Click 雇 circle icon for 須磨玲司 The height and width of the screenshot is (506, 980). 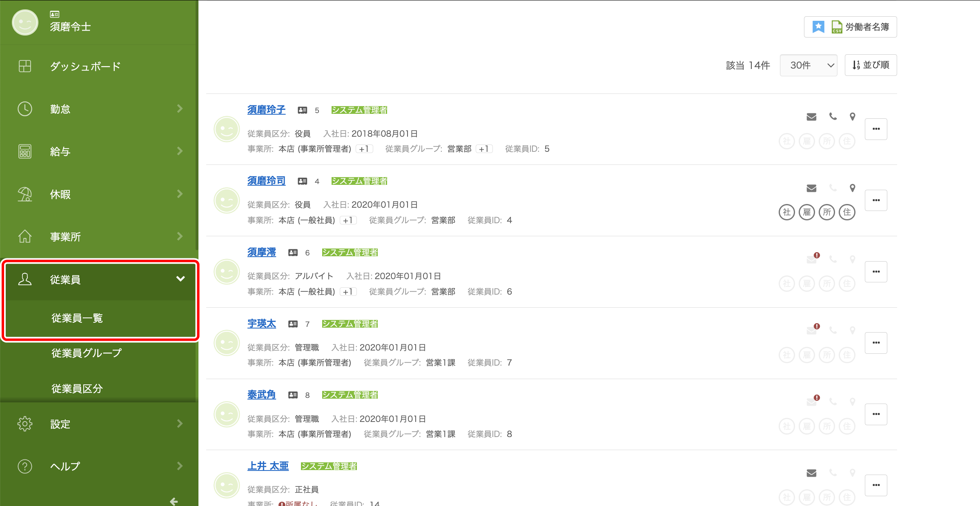click(x=807, y=212)
